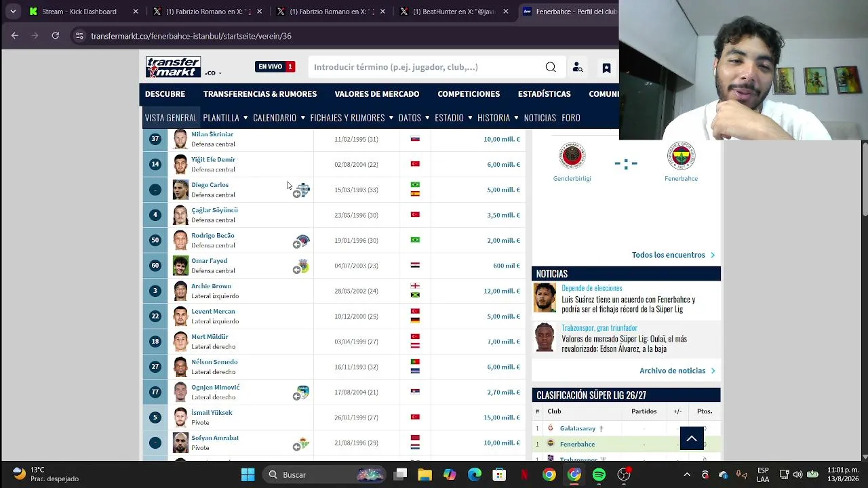This screenshot has height=488, width=868.
Task: Click the club badge in Rodrigo Becão's row
Action: 302,240
